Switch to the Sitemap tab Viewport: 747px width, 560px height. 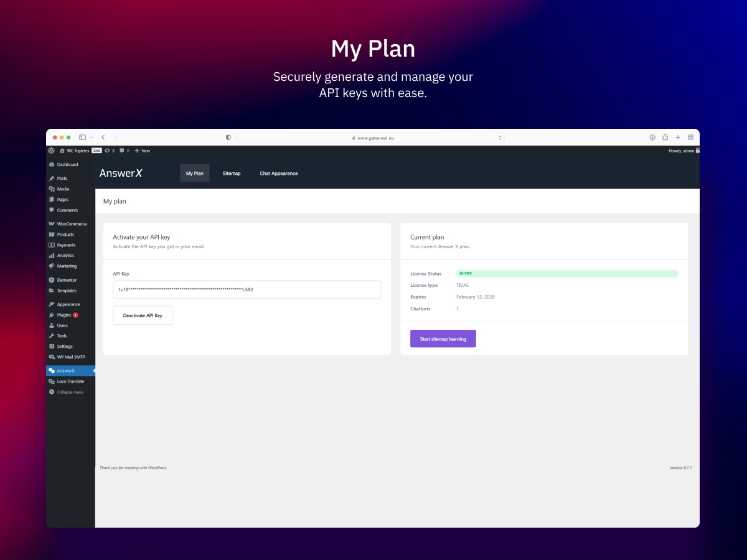tap(232, 173)
